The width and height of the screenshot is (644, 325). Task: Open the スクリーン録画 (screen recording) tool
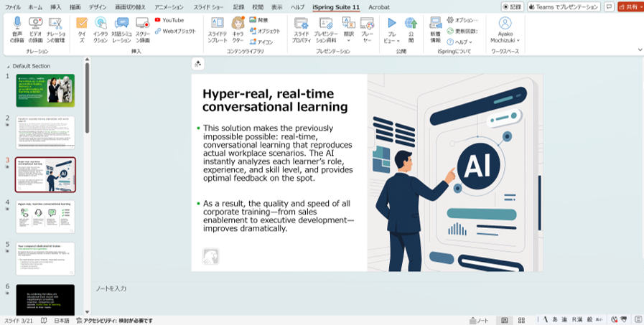[143, 27]
